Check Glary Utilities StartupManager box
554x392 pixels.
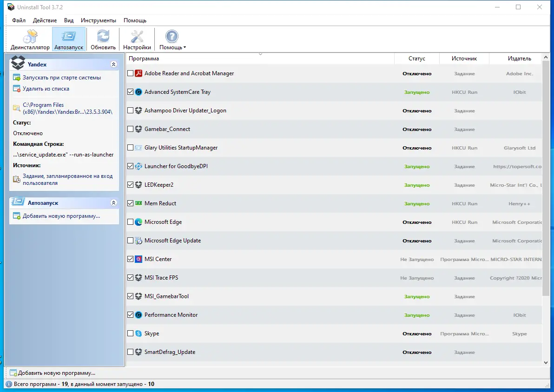(131, 148)
